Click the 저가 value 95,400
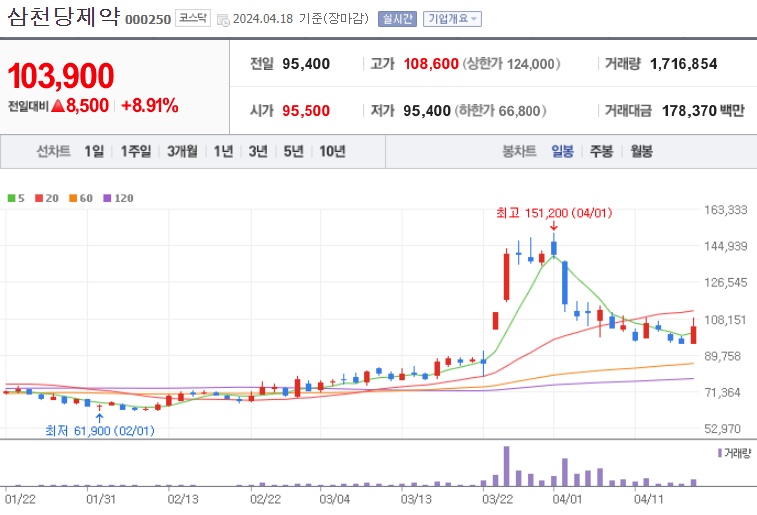The width and height of the screenshot is (757, 515). [x=427, y=111]
